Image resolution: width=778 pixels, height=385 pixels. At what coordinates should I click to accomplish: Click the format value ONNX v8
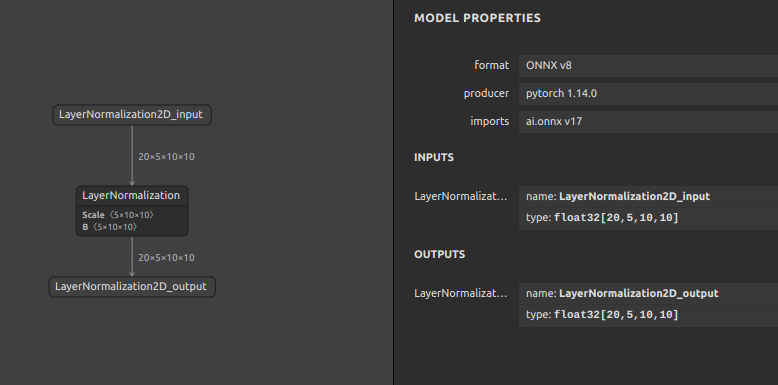point(648,65)
